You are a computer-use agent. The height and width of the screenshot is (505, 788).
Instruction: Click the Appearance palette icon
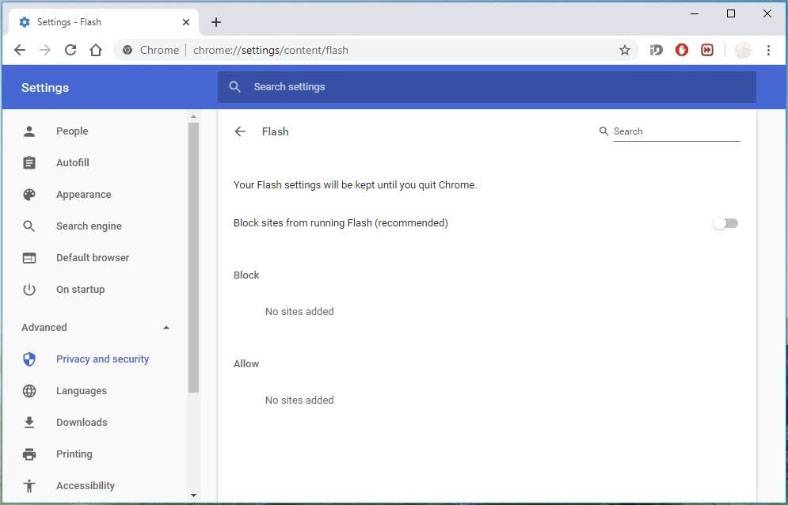pyautogui.click(x=29, y=194)
